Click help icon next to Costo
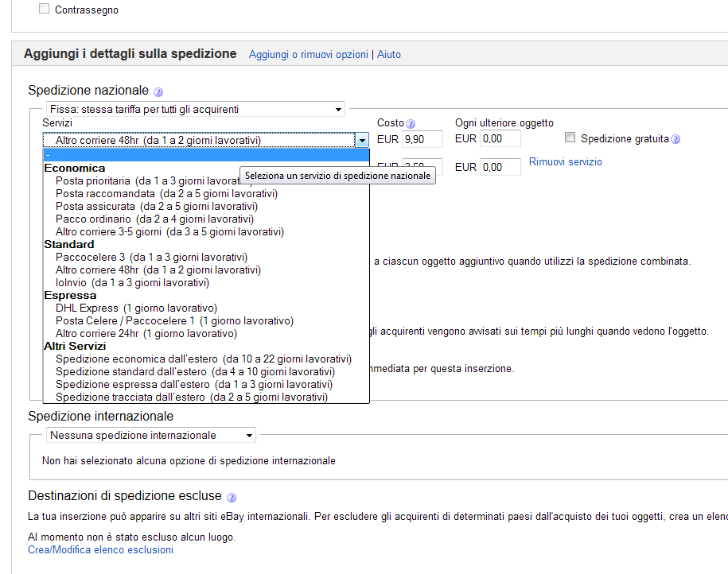This screenshot has width=728, height=574. 411,124
